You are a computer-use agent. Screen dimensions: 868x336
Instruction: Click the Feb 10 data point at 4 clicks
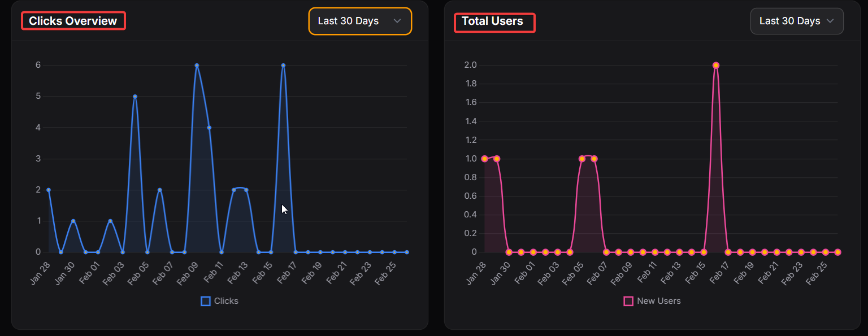(x=209, y=128)
